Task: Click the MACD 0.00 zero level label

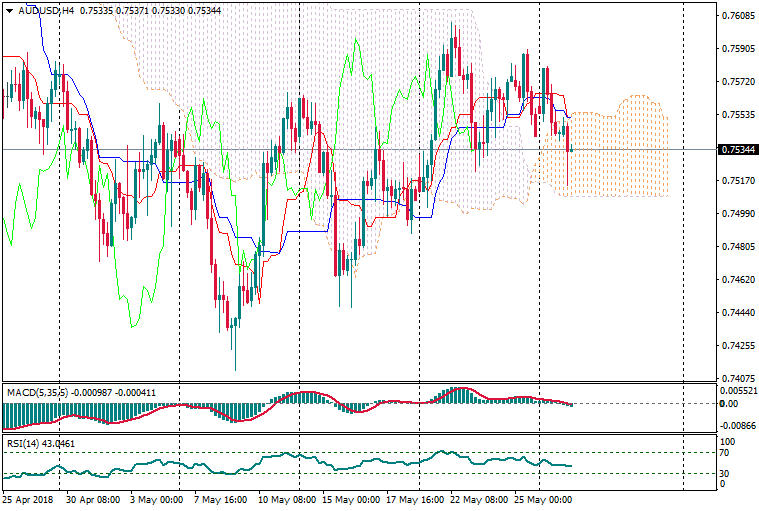Action: (727, 404)
